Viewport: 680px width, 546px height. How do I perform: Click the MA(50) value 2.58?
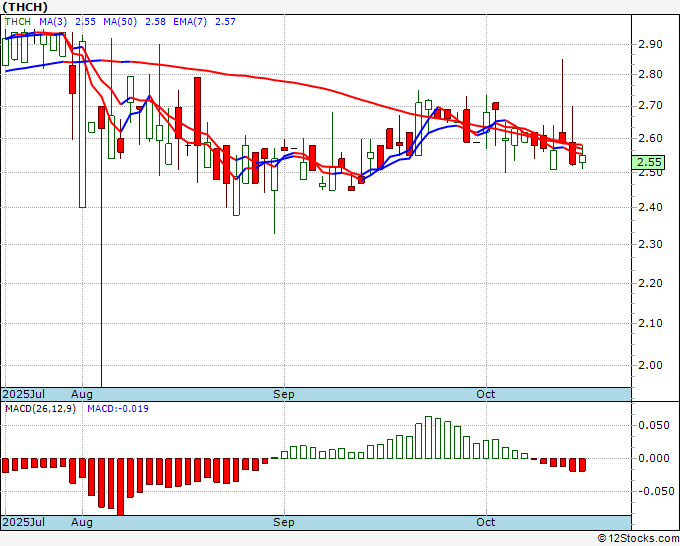tap(155, 22)
